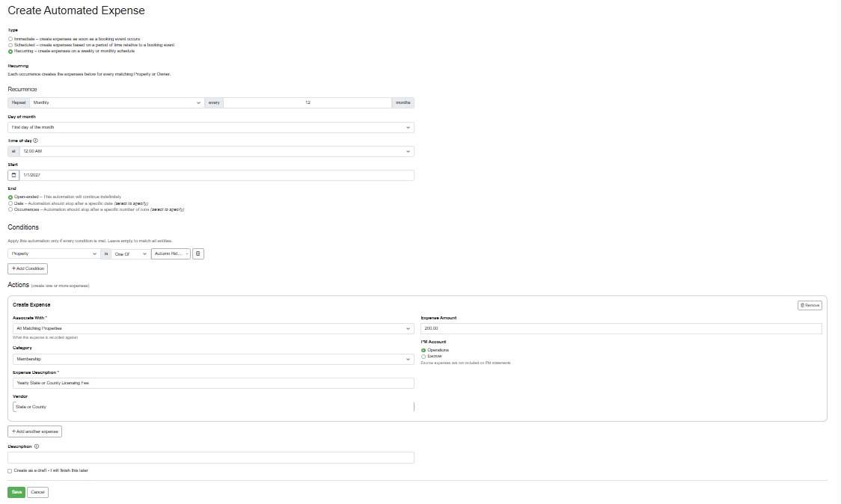The width and height of the screenshot is (841, 504).
Task: Click the Start date field
Action: pyautogui.click(x=217, y=175)
